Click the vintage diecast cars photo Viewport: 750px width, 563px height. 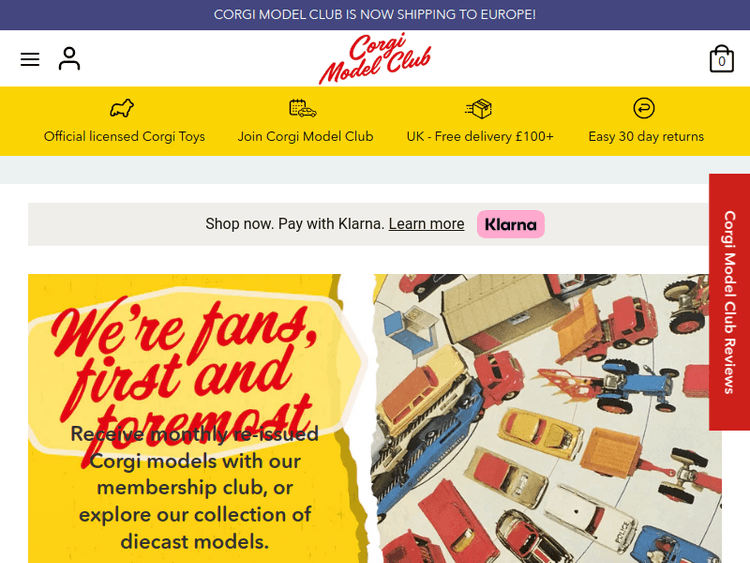(547, 419)
